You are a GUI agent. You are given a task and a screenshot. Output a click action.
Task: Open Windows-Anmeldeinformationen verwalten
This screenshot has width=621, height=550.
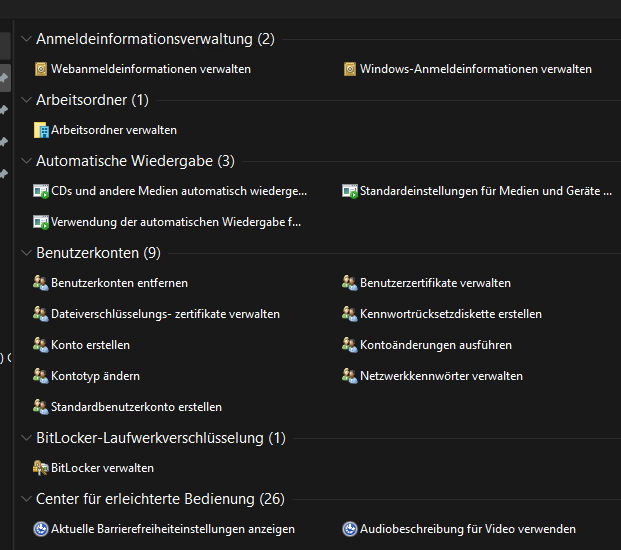(476, 69)
